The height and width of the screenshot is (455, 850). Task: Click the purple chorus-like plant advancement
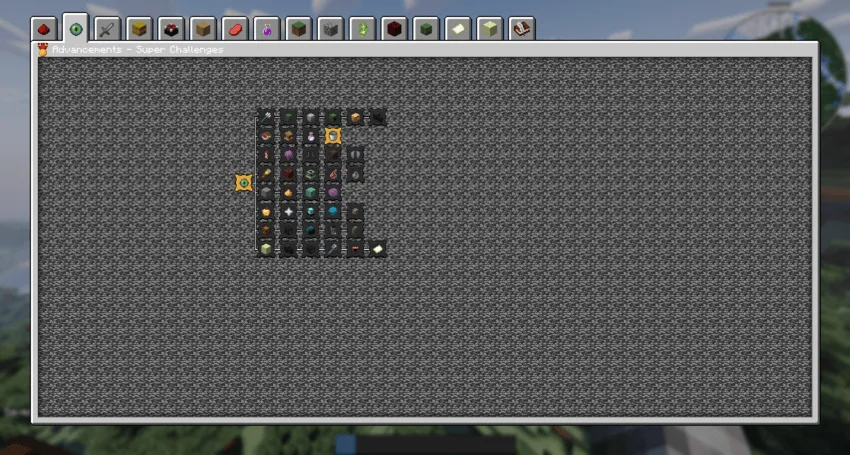(288, 155)
